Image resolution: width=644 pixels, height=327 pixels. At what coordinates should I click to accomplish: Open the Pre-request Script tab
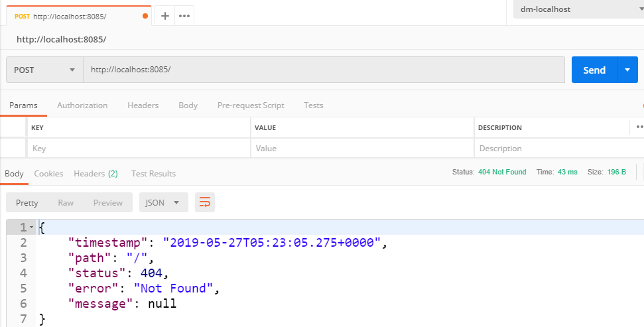(x=251, y=105)
